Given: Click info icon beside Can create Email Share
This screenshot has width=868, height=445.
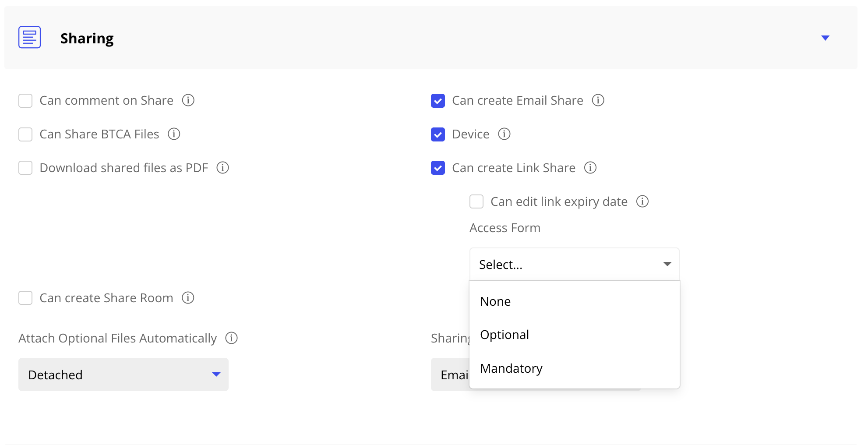Looking at the screenshot, I should pyautogui.click(x=598, y=100).
